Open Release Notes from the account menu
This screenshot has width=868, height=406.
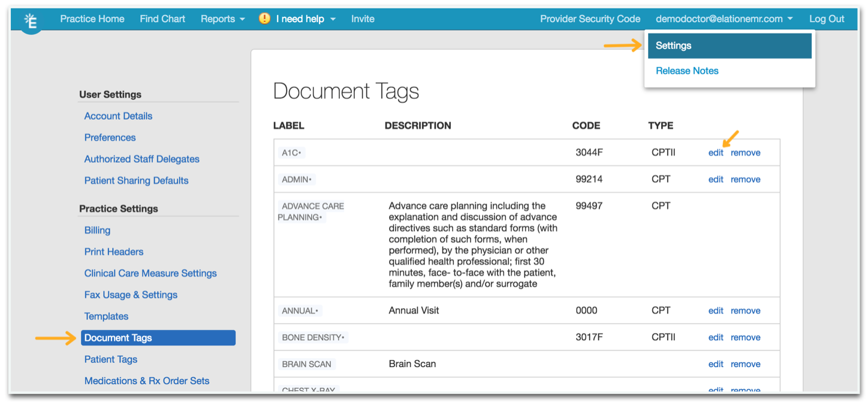687,71
